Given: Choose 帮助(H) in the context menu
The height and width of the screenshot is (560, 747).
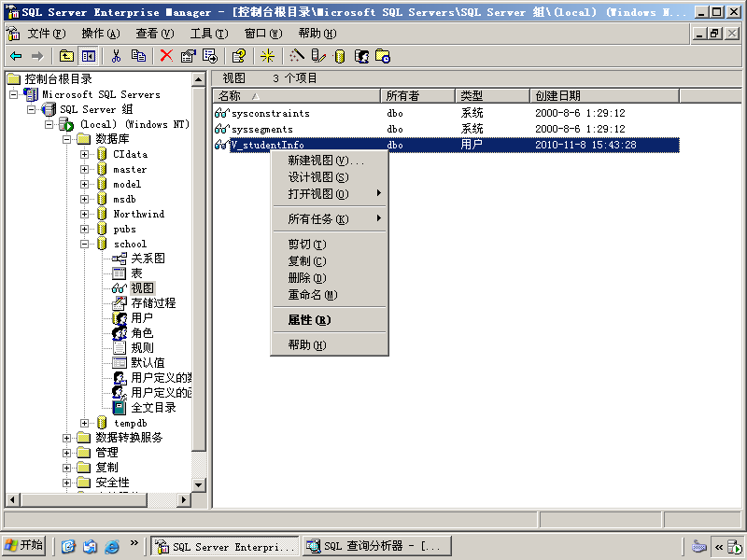Looking at the screenshot, I should click(330, 344).
